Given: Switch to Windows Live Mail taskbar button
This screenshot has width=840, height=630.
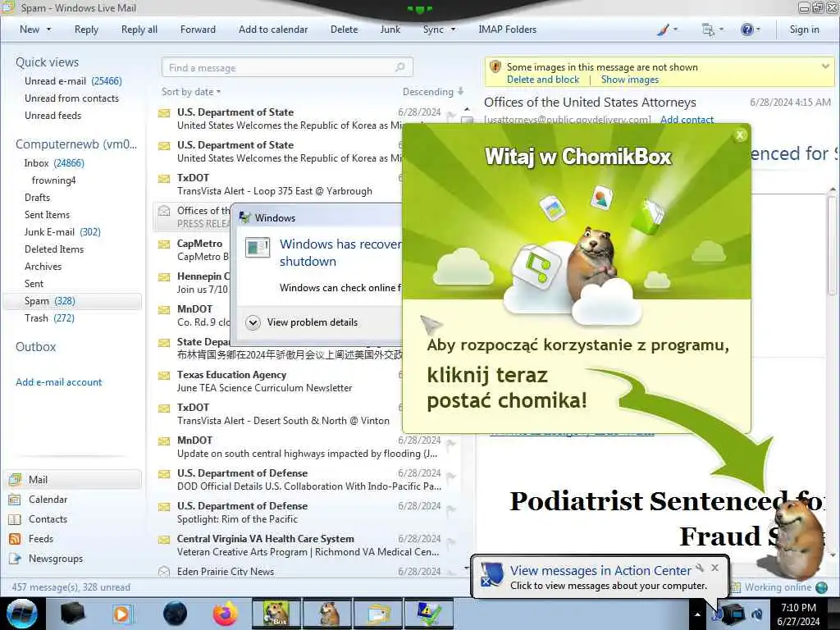Looking at the screenshot, I should (378, 614).
